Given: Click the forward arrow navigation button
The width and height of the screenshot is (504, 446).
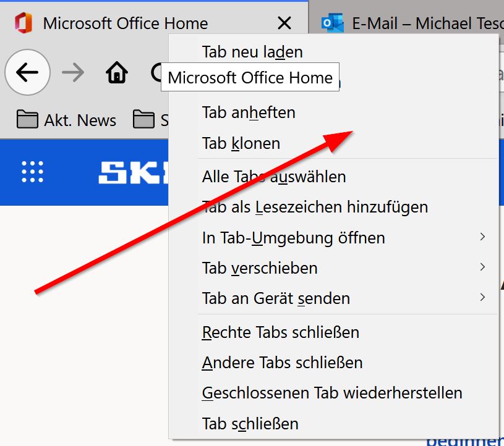Looking at the screenshot, I should point(74,73).
